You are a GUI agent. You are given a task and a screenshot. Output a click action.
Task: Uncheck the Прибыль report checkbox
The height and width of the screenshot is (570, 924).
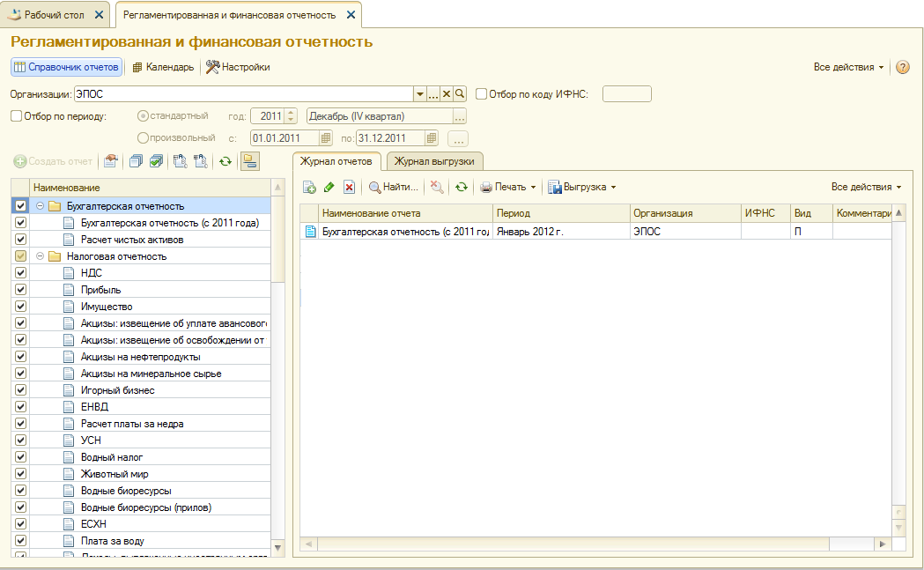[x=20, y=290]
